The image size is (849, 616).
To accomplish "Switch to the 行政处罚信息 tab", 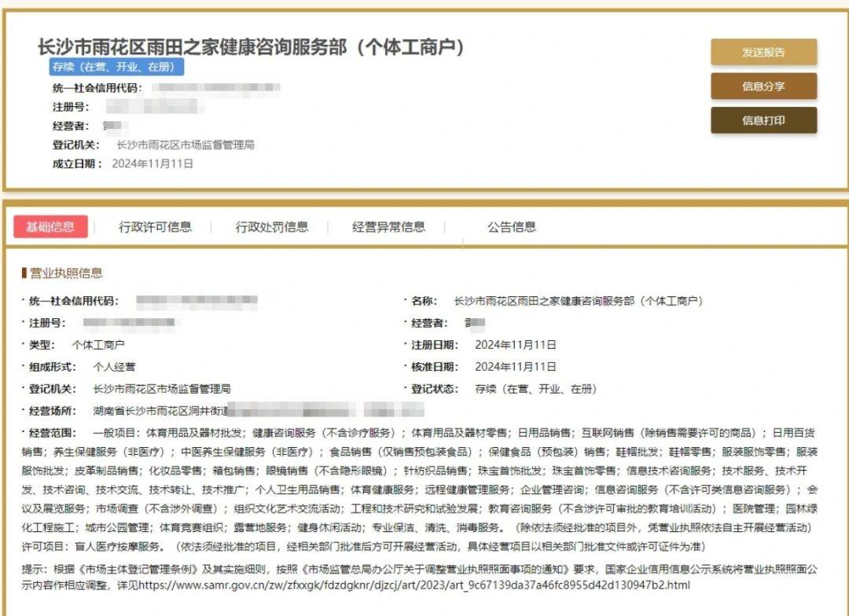I will coord(272,226).
